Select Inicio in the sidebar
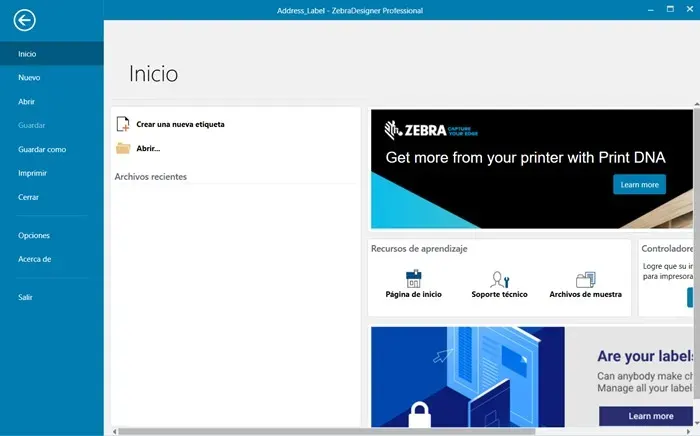Screen dimensions: 700x436 (52, 54)
